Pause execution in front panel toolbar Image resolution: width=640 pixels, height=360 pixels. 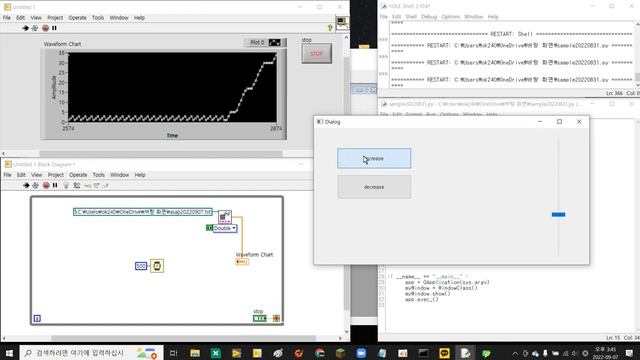pyautogui.click(x=54, y=28)
